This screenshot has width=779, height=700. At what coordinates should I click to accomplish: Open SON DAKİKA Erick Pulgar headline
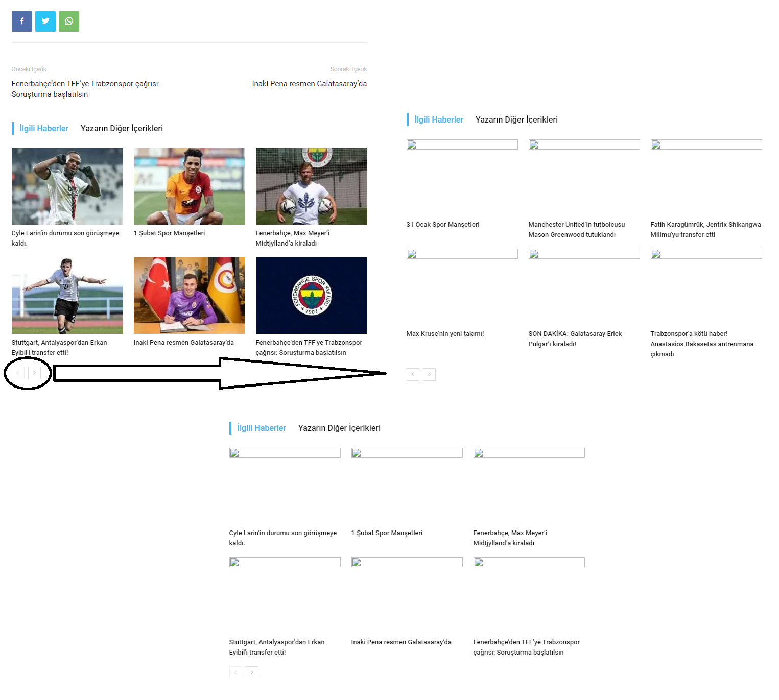575,339
